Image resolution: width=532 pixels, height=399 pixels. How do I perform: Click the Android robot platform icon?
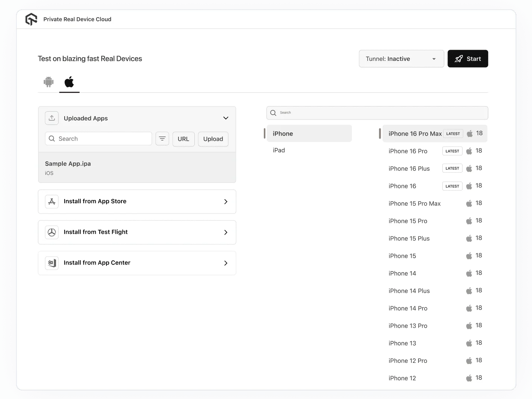pos(48,82)
